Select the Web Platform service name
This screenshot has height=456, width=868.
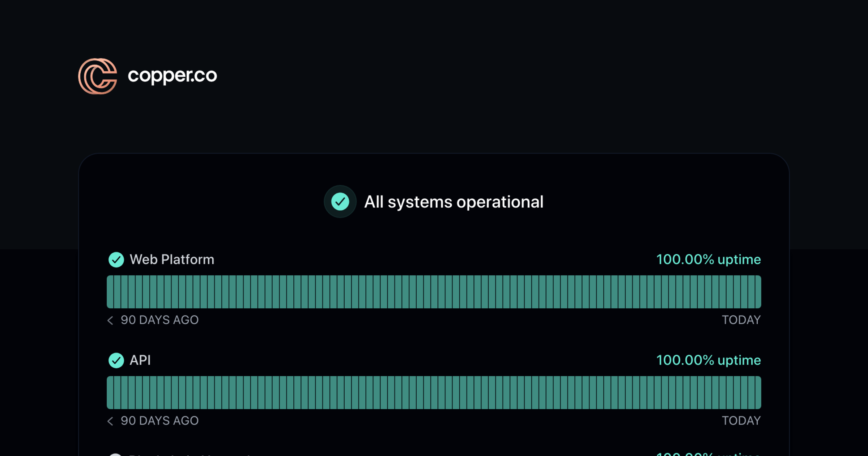pos(172,259)
